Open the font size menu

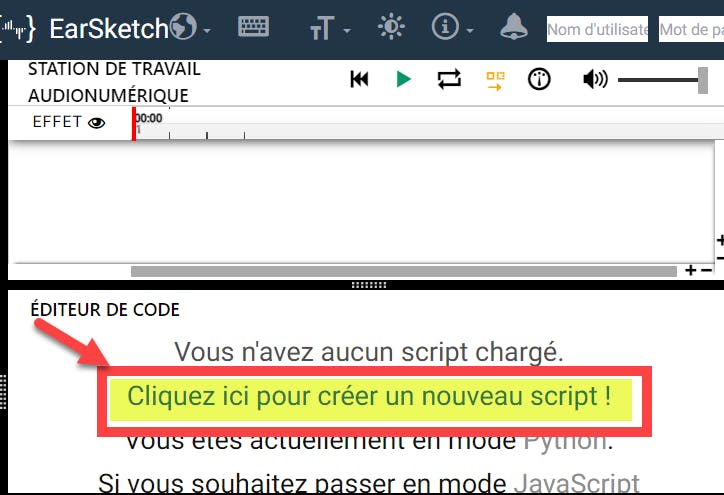329,29
